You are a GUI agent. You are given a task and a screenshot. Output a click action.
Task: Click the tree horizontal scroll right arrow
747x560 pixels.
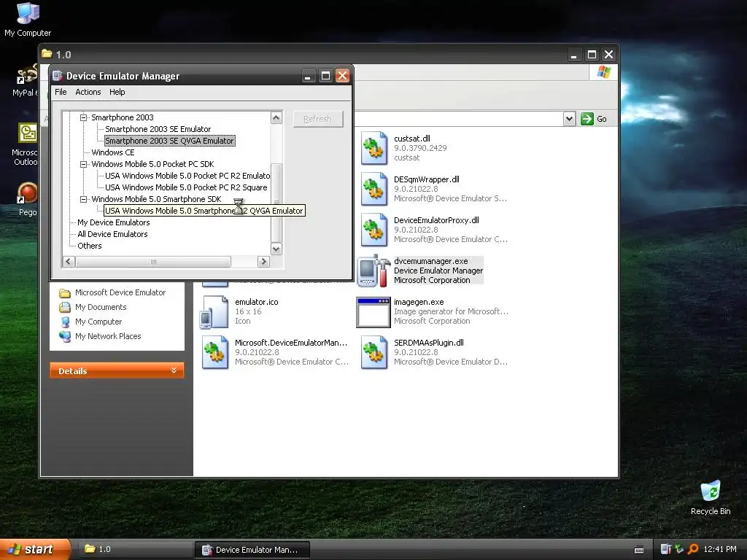pyautogui.click(x=263, y=262)
